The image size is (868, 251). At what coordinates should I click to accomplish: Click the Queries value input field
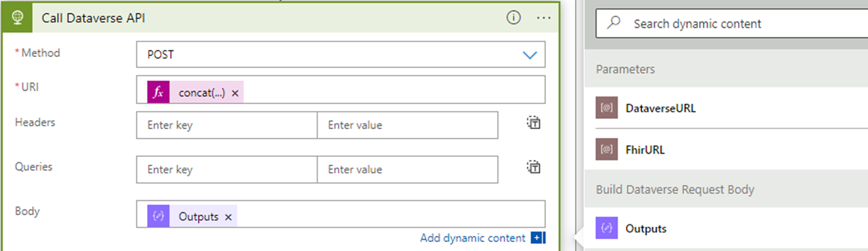coord(407,169)
